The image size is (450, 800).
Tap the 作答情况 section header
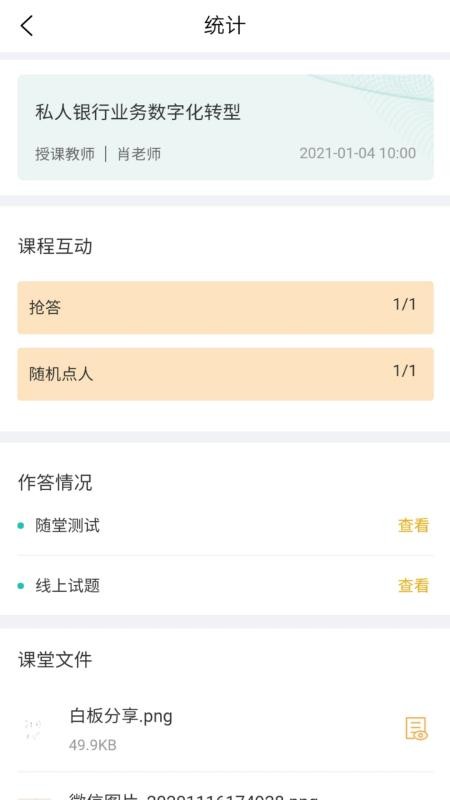55,482
